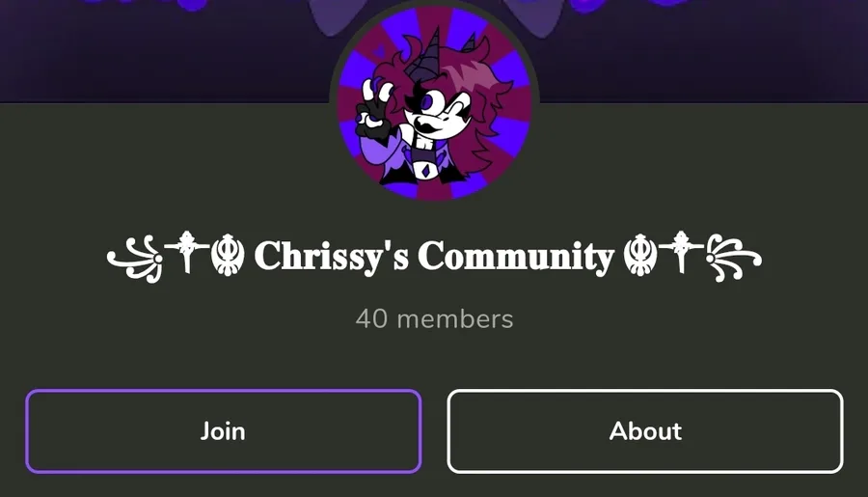The height and width of the screenshot is (497, 868).
Task: Click the left flourish ornament before the title
Action: pos(134,260)
